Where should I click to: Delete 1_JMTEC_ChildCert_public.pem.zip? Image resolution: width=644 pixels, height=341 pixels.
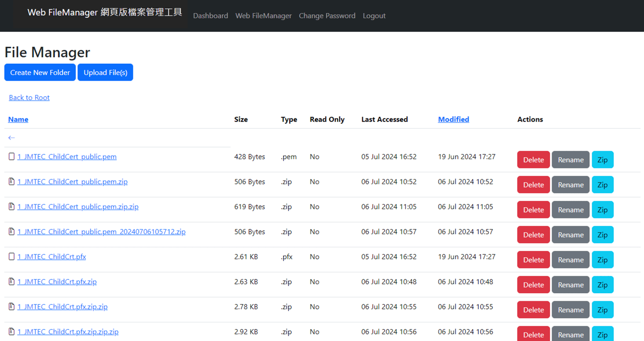pos(533,185)
